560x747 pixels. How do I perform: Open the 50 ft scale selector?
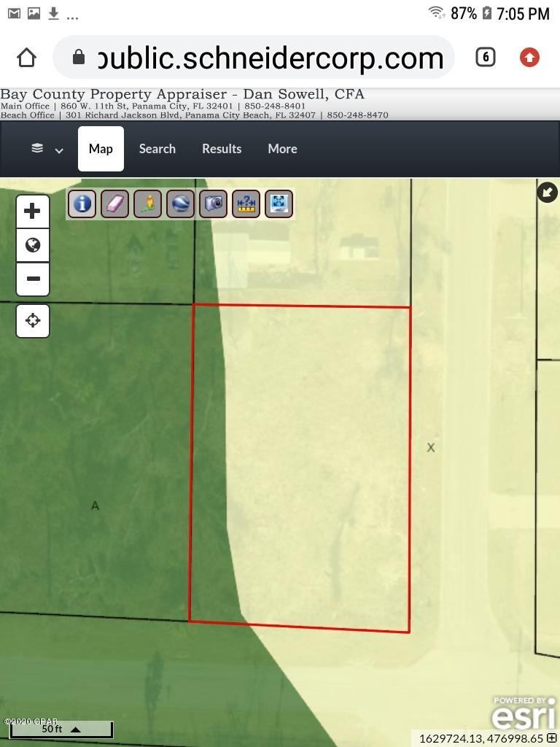click(61, 729)
